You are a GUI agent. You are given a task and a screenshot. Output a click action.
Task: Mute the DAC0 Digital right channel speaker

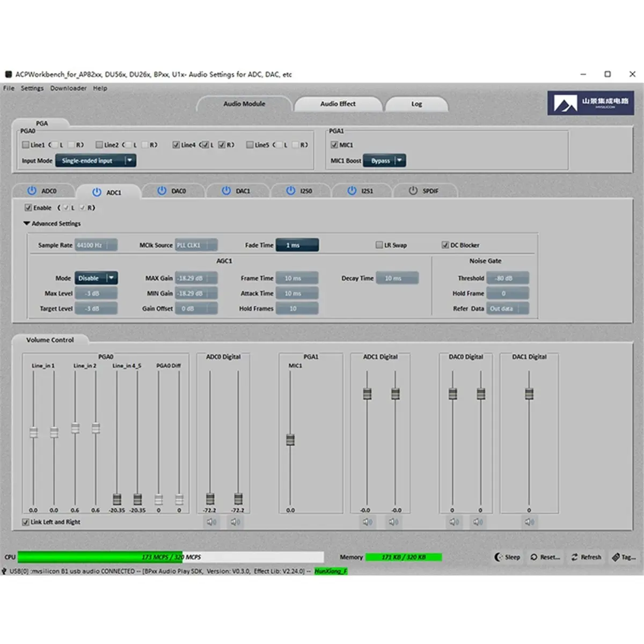[x=478, y=522]
